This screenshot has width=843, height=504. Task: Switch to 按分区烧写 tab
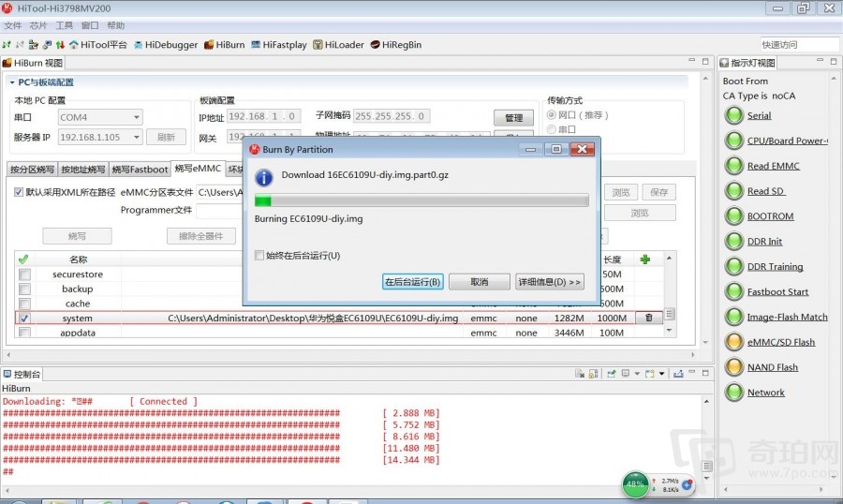(x=32, y=170)
